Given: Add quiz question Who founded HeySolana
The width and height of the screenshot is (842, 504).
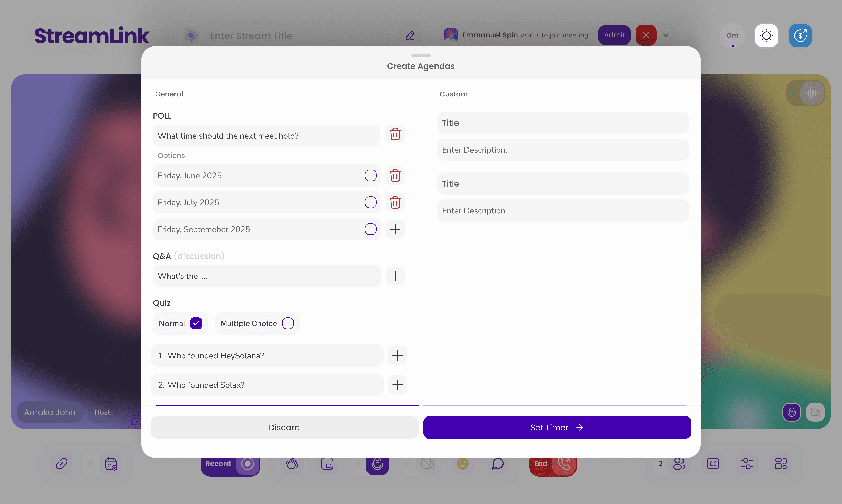Looking at the screenshot, I should (x=397, y=356).
